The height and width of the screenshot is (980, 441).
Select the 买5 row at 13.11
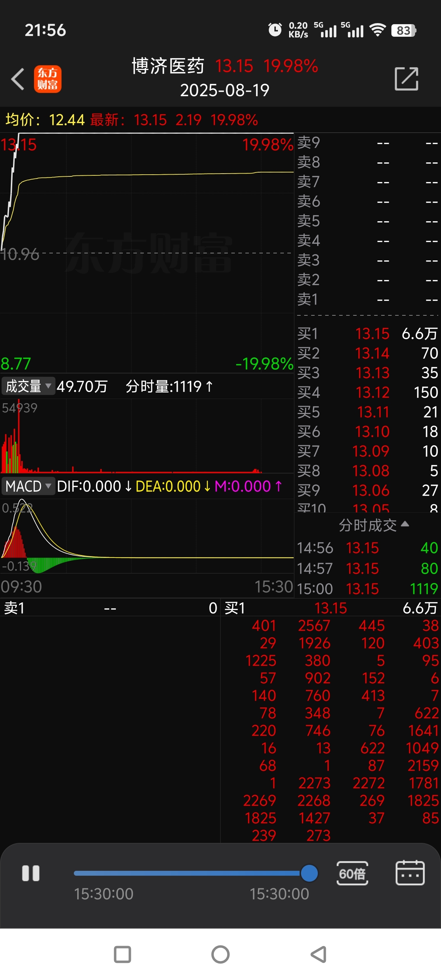pyautogui.click(x=367, y=412)
